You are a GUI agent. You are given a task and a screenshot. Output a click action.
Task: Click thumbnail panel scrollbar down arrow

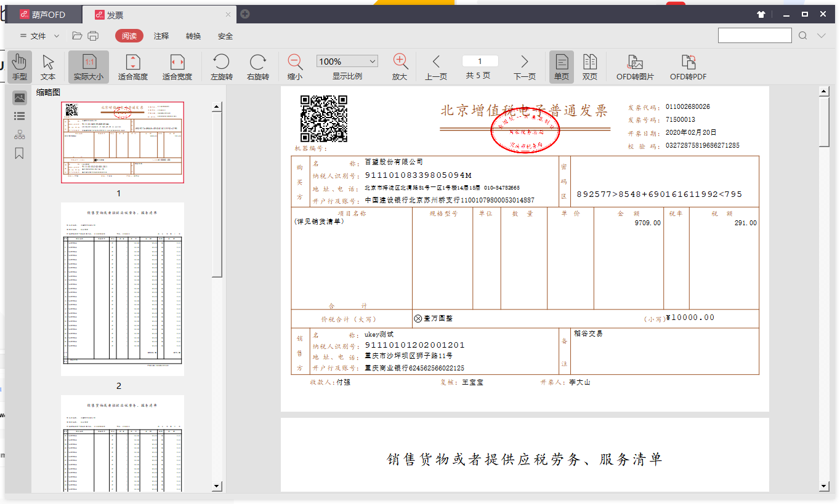click(216, 487)
